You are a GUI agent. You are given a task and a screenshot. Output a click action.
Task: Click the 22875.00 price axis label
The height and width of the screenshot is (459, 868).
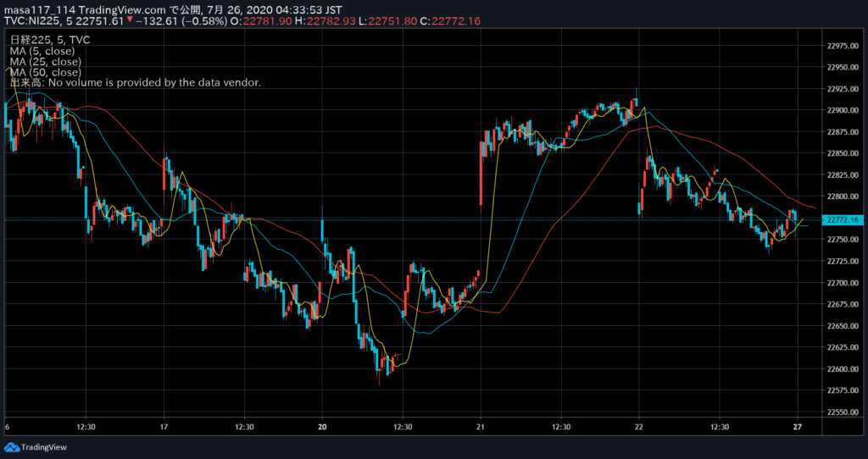pos(843,132)
